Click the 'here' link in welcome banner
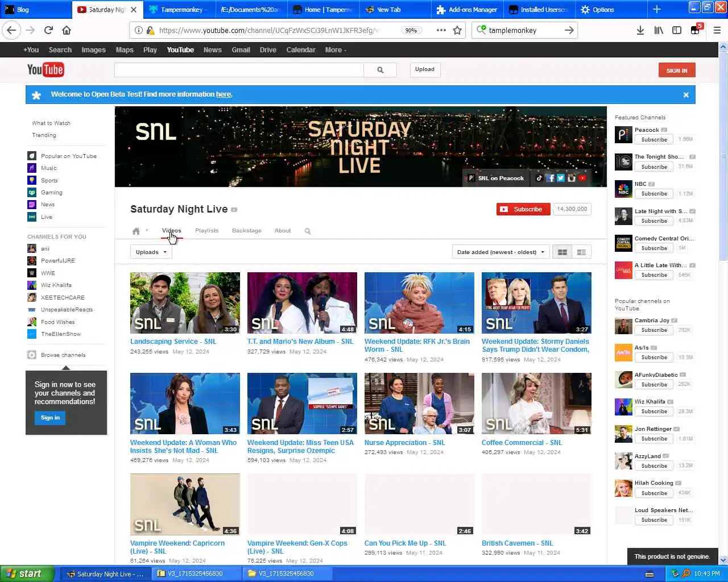728x582 pixels. click(224, 94)
